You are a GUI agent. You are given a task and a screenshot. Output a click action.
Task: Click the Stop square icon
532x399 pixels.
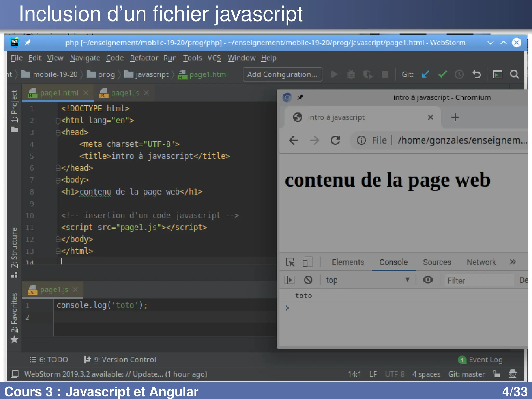(x=385, y=75)
